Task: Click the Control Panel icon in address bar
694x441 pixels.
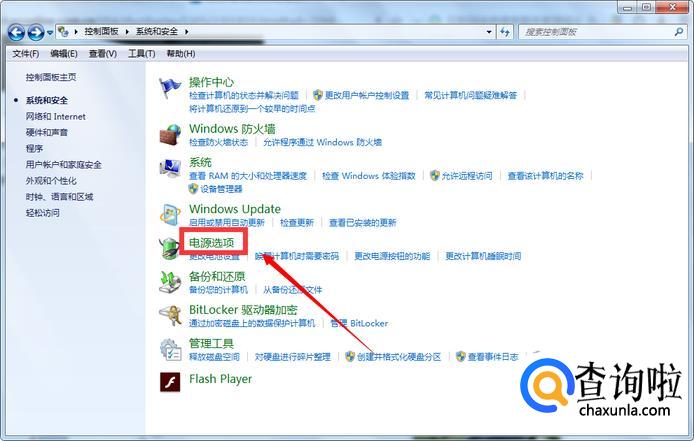Action: point(63,31)
